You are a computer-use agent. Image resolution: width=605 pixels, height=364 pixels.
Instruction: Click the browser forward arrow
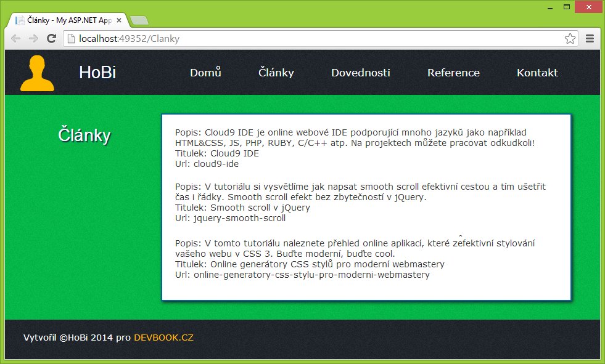pyautogui.click(x=33, y=38)
